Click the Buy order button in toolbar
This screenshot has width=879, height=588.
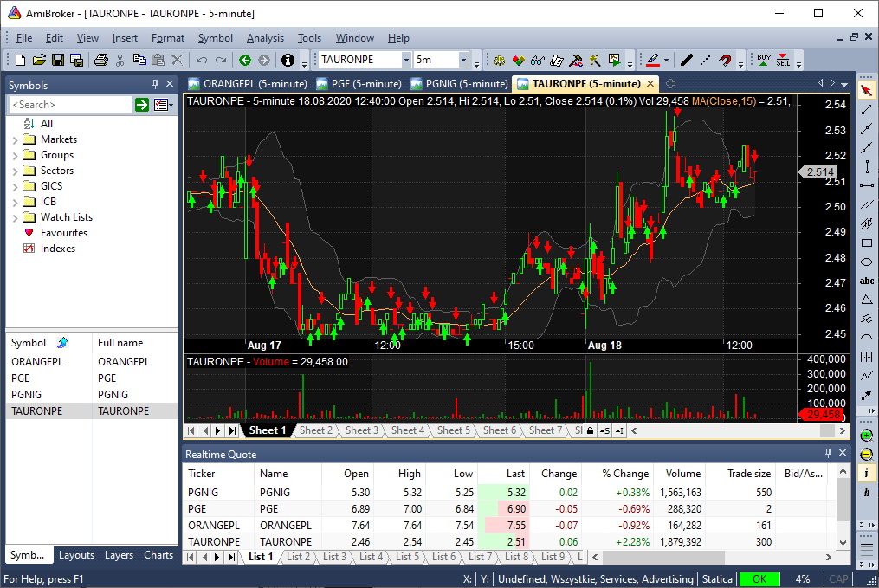pos(763,60)
